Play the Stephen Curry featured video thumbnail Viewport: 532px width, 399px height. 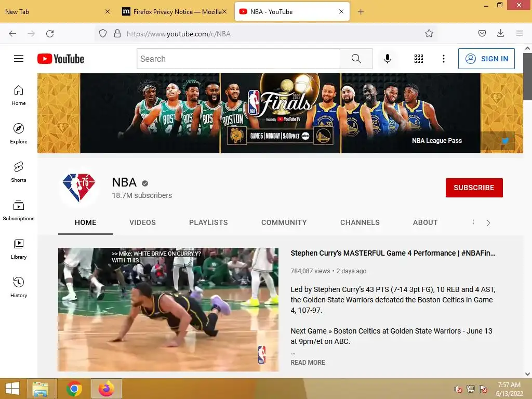pos(168,310)
